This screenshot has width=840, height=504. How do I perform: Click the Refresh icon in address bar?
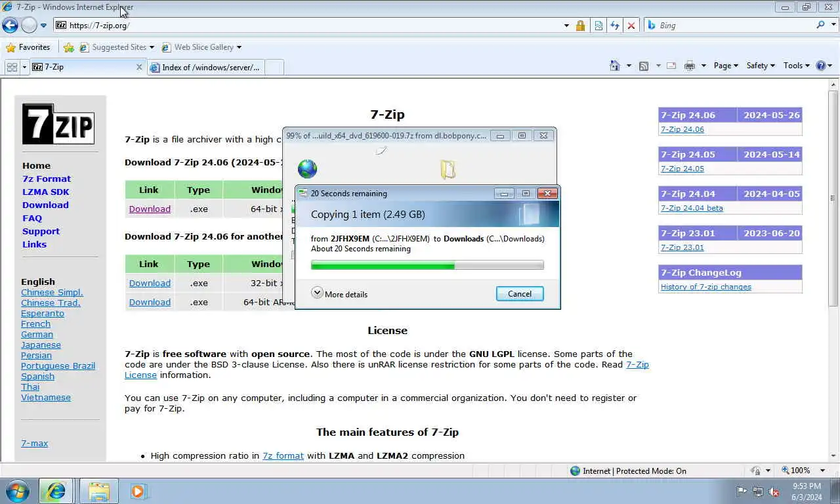(615, 26)
